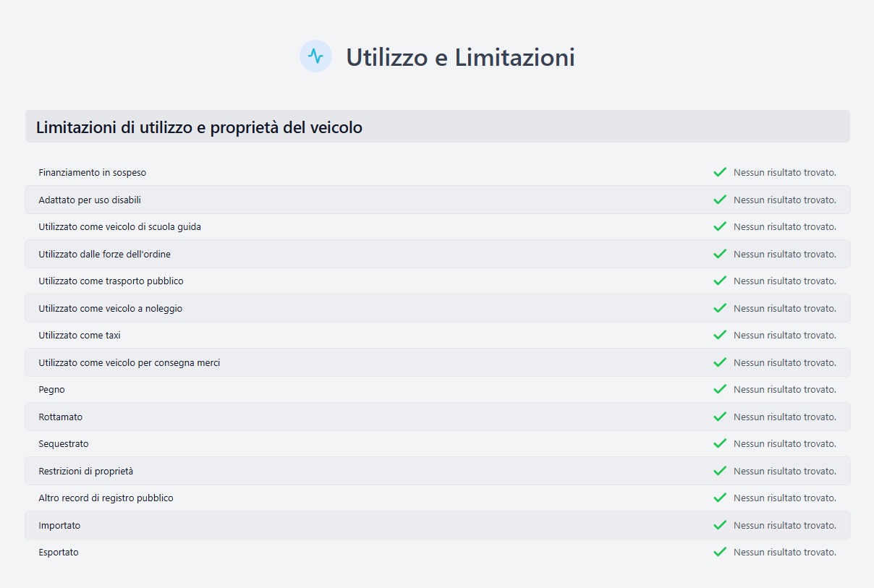
Task: Click the checkmark in the scuola guida row
Action: click(720, 226)
